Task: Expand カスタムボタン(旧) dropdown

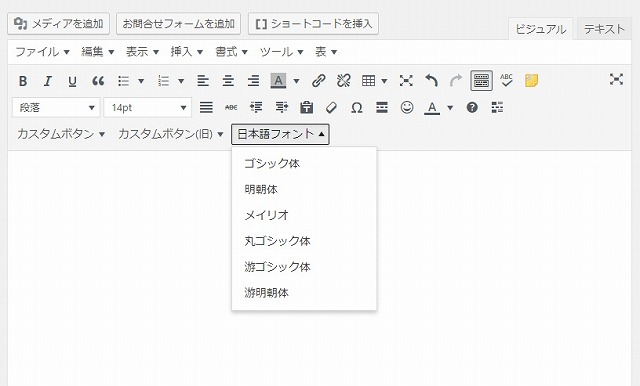Action: (170, 134)
